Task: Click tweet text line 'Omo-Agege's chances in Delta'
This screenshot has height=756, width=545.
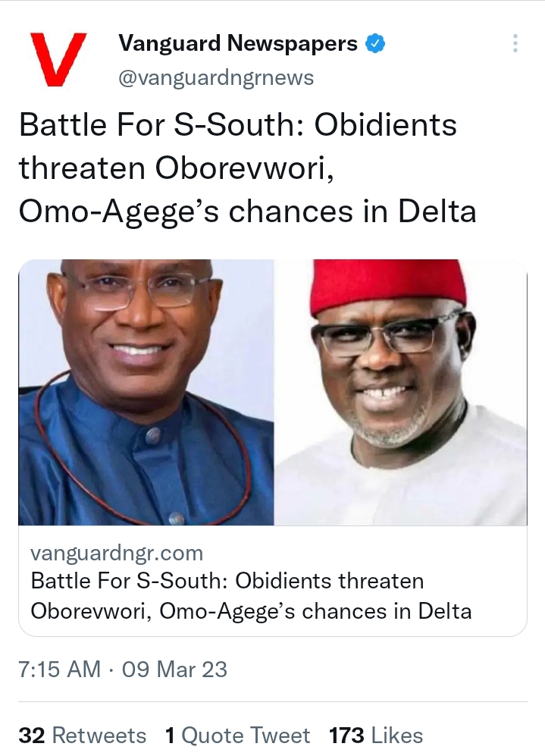Action: click(x=248, y=212)
